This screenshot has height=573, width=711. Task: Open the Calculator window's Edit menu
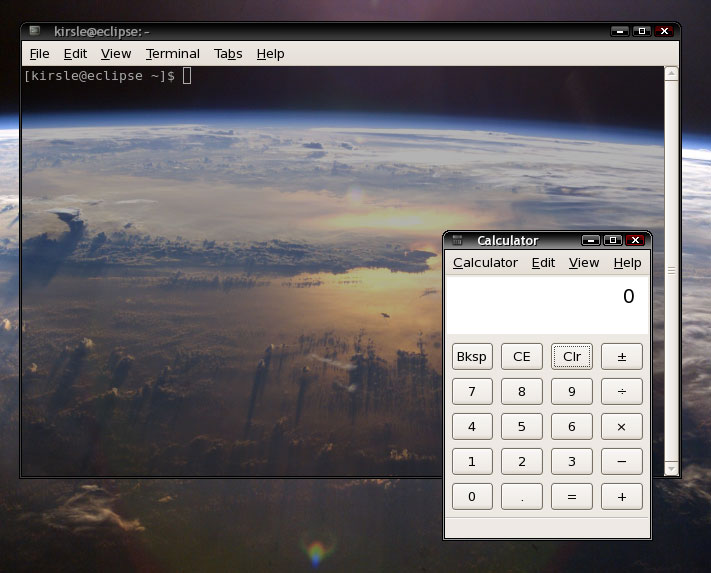tap(543, 263)
